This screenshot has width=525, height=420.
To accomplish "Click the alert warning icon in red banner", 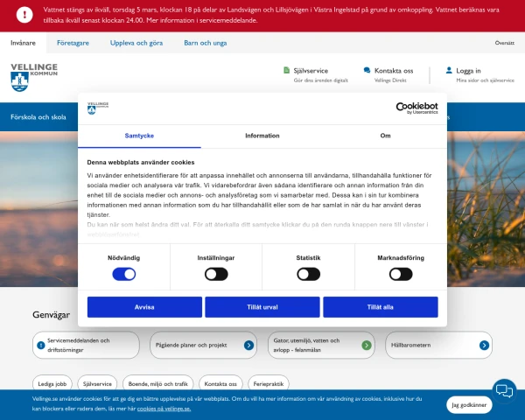I will (x=23, y=15).
